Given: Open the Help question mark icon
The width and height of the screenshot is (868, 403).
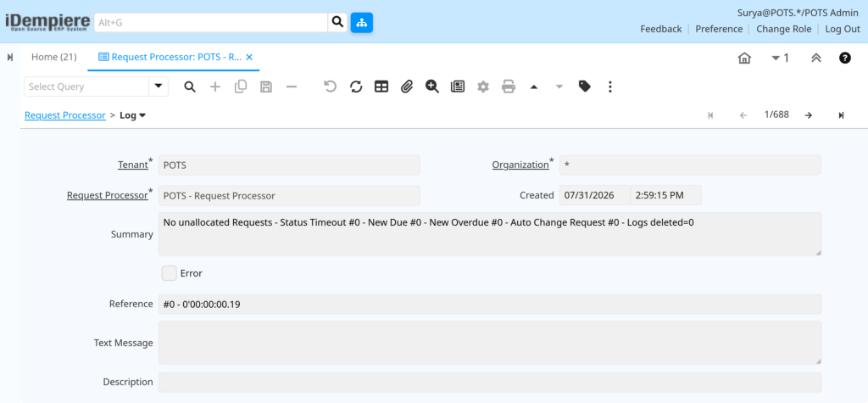Looking at the screenshot, I should [845, 58].
